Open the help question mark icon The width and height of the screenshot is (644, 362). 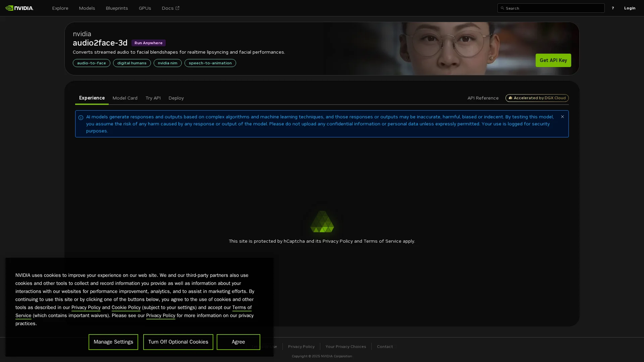point(612,8)
